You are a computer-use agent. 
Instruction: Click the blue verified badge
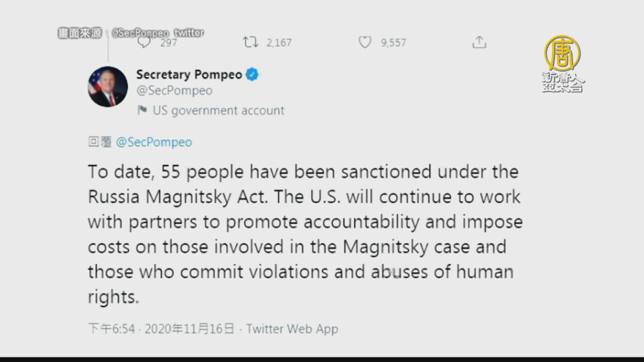tap(253, 74)
